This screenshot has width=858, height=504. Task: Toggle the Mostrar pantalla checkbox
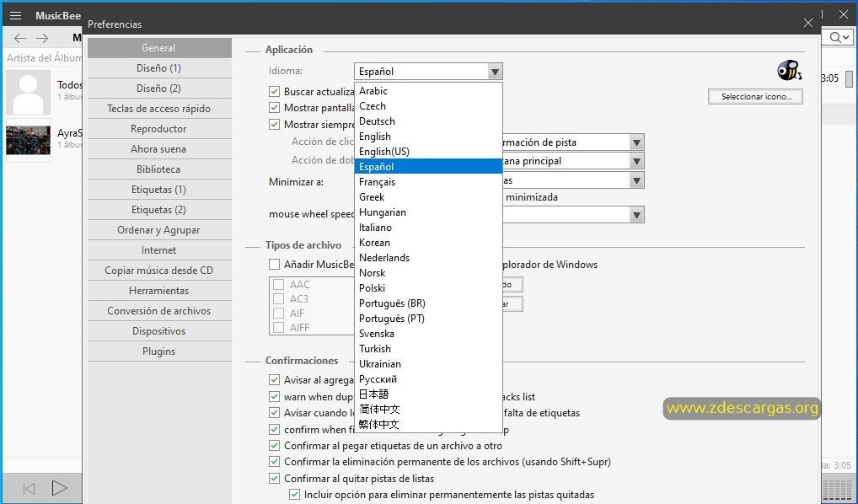tap(274, 108)
